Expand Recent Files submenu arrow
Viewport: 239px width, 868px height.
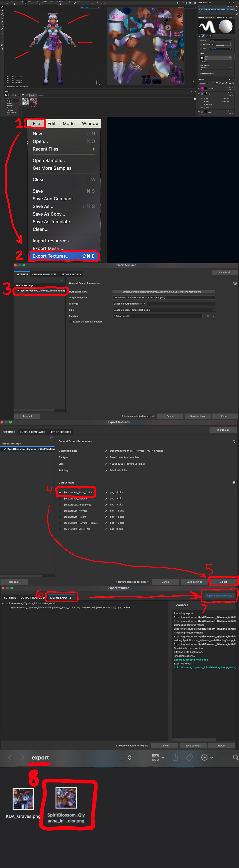point(93,149)
